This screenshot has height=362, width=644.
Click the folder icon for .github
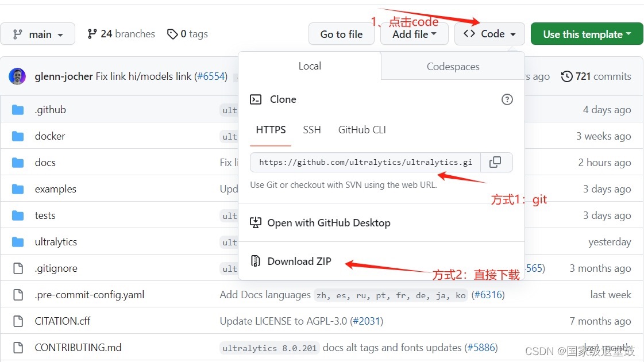pyautogui.click(x=18, y=110)
